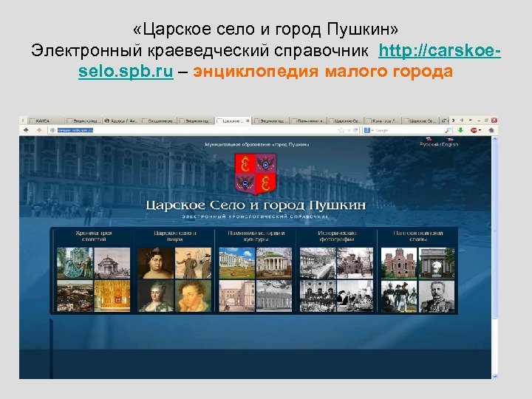Click the browser forward arrow button
The image size is (532, 399).
point(38,130)
